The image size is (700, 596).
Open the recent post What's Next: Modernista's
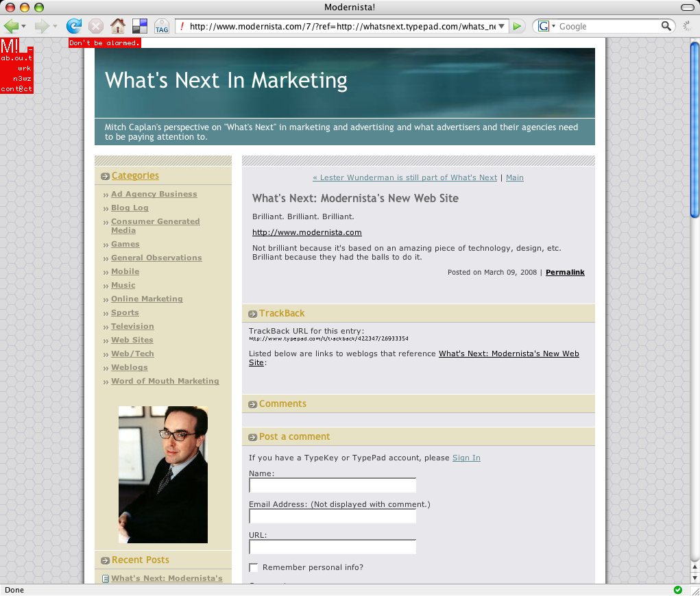point(167,579)
